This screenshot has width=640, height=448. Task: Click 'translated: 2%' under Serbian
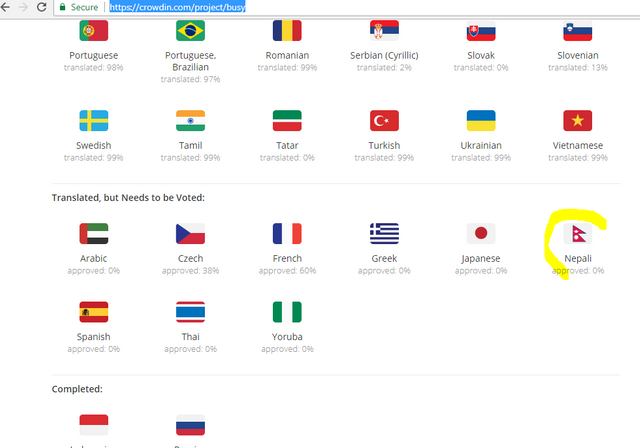point(384,68)
